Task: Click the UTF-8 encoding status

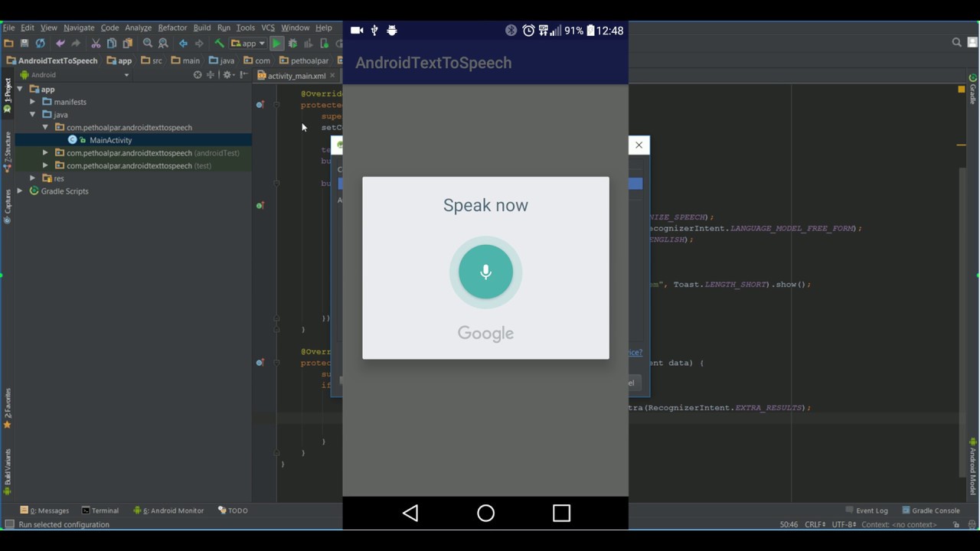Action: coord(844,525)
